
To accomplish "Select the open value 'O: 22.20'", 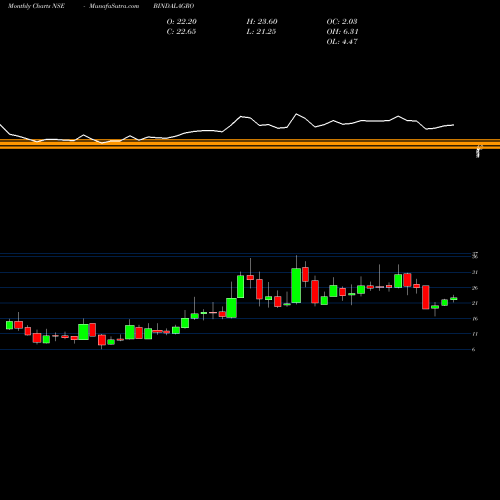I will (182, 22).
